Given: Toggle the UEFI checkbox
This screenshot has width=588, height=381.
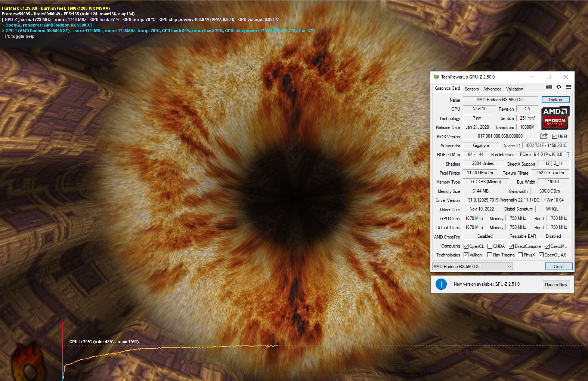Looking at the screenshot, I should (x=554, y=136).
